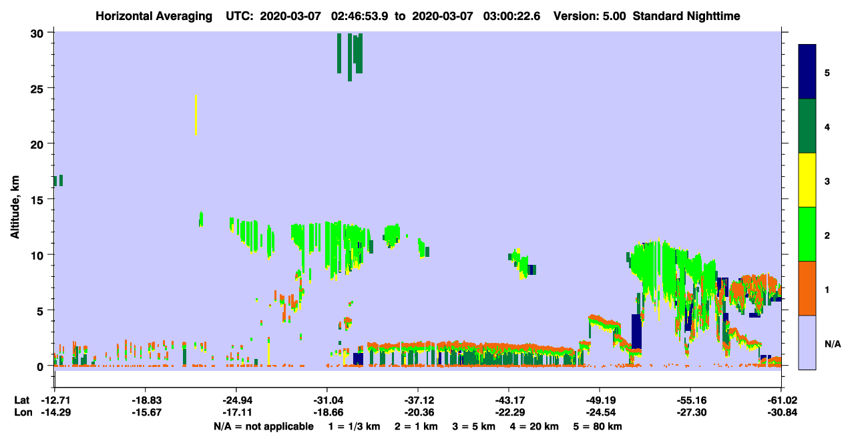Click the altitude tick label 30
This screenshot has height=445, width=868.
pos(39,33)
